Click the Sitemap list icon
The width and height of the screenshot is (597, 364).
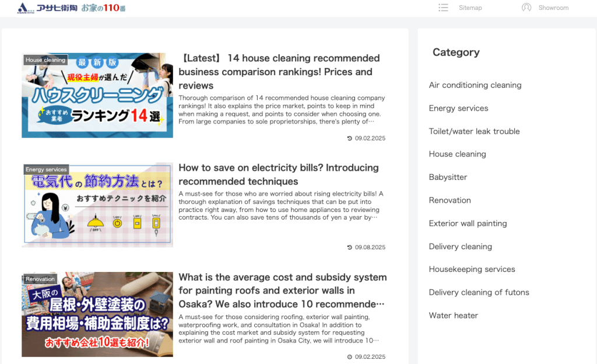point(443,8)
